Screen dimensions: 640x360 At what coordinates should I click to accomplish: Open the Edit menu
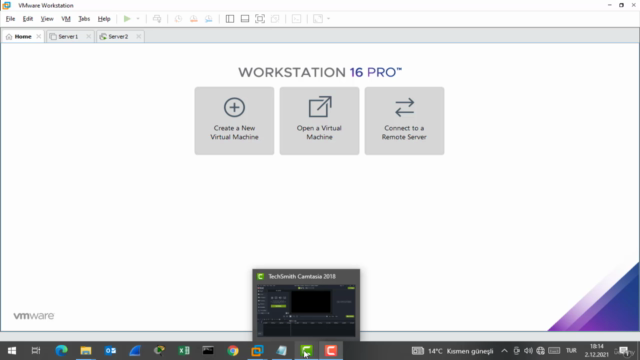[28, 19]
